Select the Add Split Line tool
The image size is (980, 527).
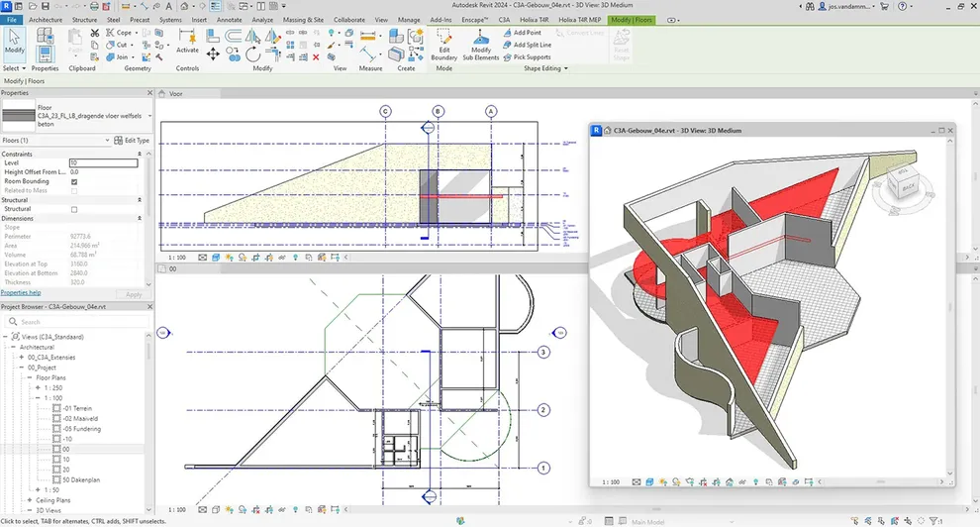tap(527, 45)
